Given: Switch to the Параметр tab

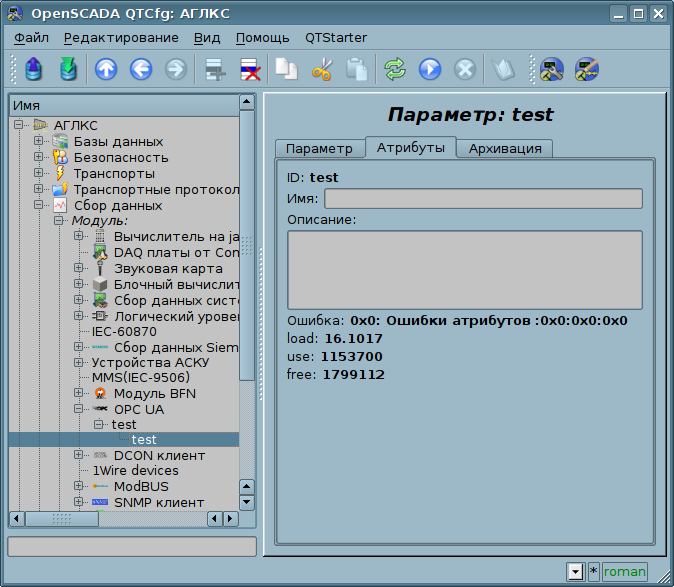Looking at the screenshot, I should click(319, 148).
